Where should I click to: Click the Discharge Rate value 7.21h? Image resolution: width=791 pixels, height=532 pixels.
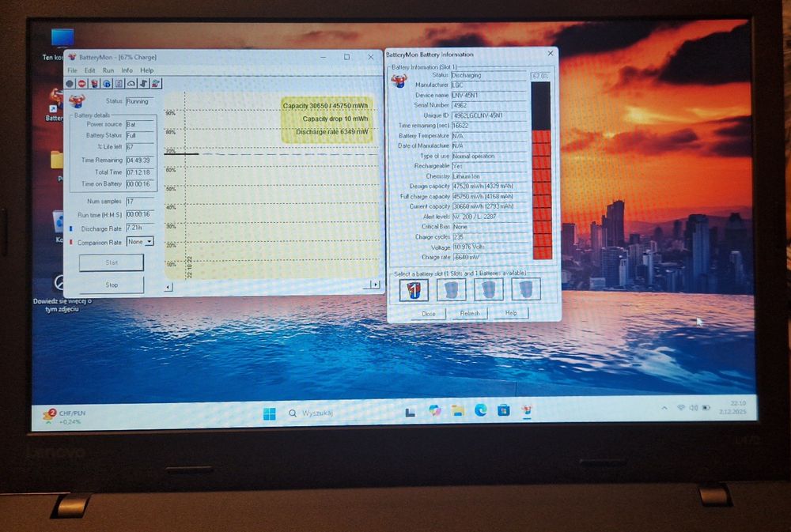coord(140,228)
